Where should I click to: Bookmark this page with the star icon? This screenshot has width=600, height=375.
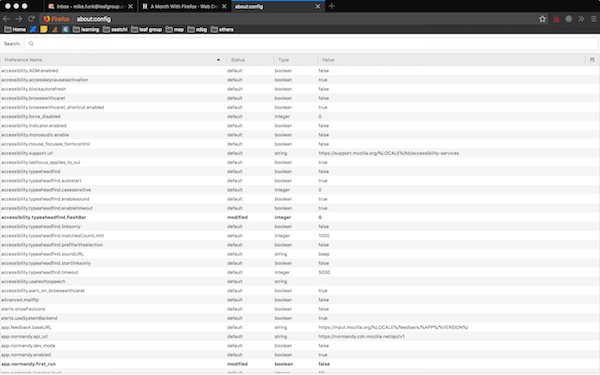click(x=542, y=19)
